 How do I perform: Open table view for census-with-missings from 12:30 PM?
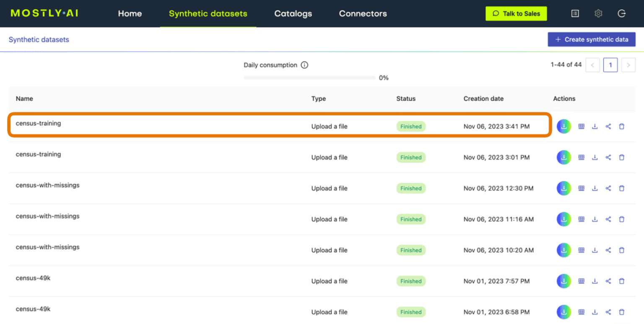coord(581,188)
